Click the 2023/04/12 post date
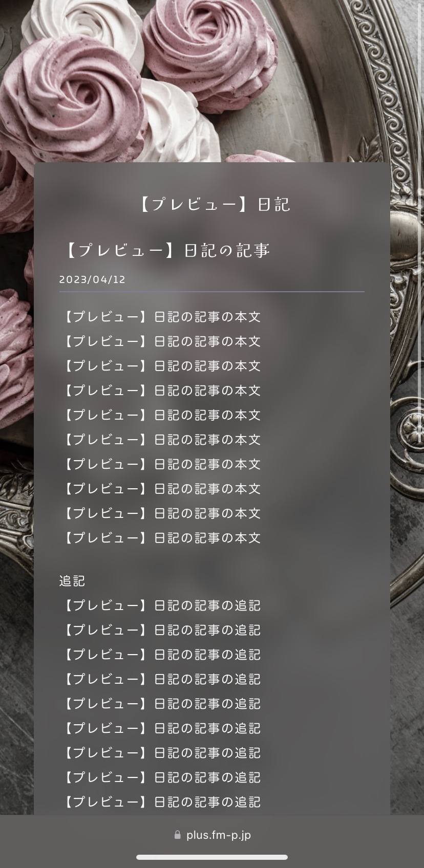Viewport: 424px width, 868px height. pos(92,279)
